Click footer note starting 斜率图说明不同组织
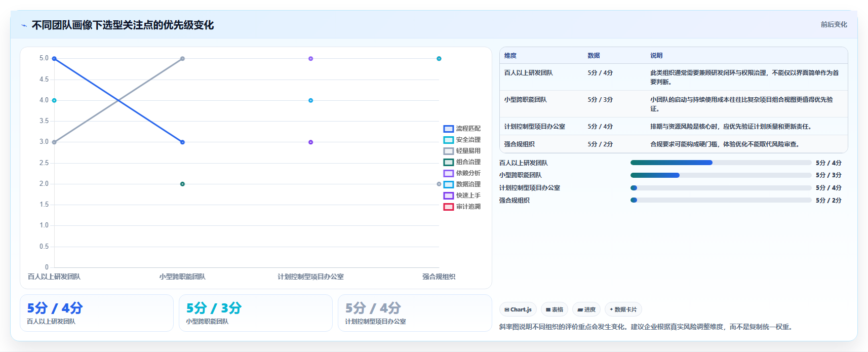Viewport: 868px width, 352px height. click(646, 327)
